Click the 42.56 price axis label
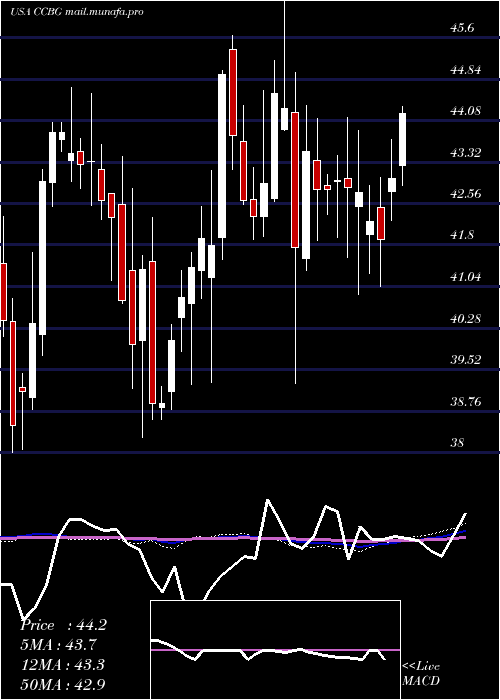The image size is (500, 700). [467, 194]
